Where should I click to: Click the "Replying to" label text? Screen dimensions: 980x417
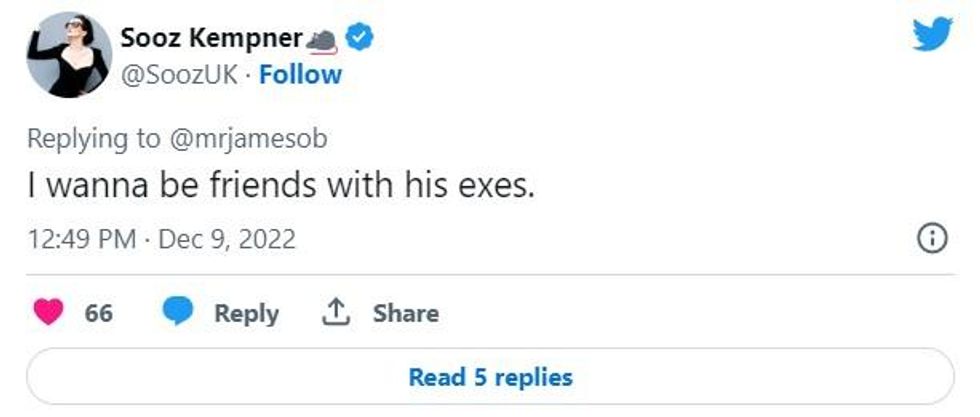(x=92, y=139)
